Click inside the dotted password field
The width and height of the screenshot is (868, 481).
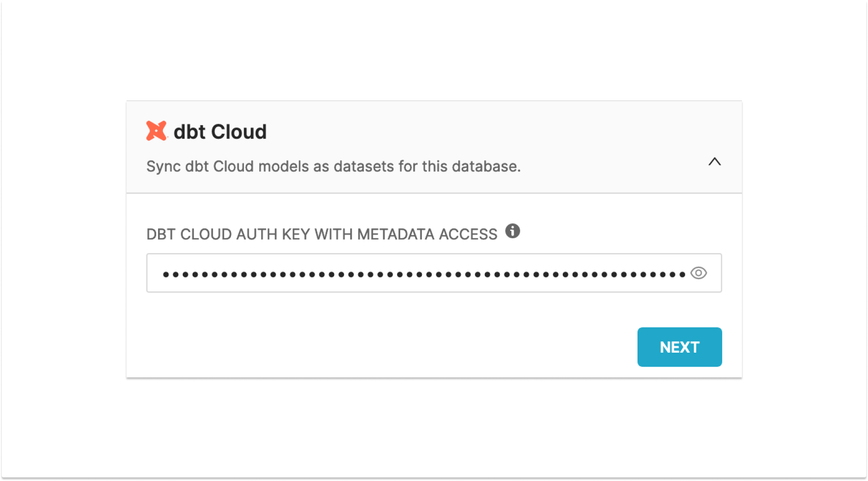coord(405,273)
